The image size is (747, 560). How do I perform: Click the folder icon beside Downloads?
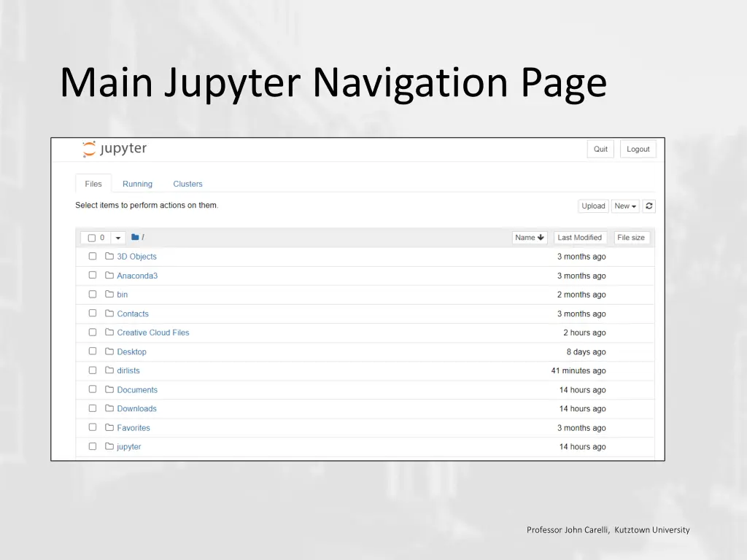tap(109, 408)
